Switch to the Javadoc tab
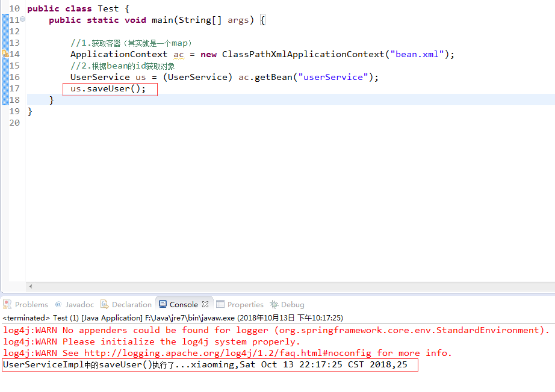This screenshot has height=392, width=555. coord(74,304)
